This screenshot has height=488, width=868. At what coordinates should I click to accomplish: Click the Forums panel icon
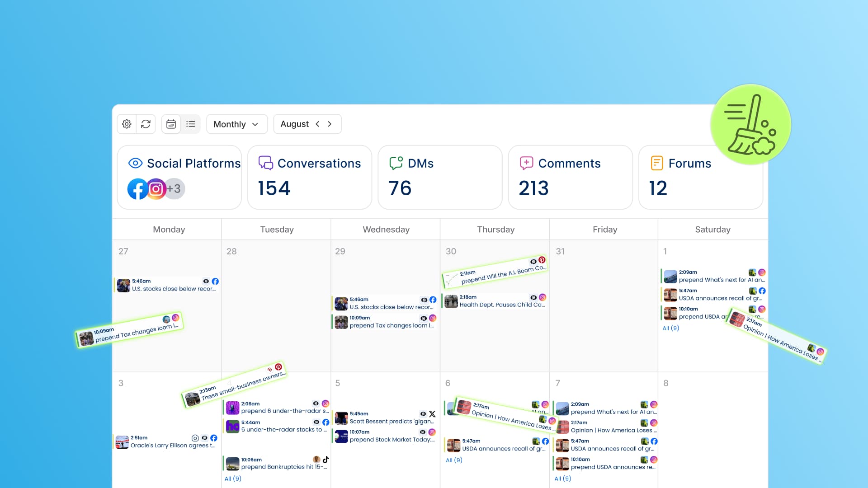click(656, 163)
